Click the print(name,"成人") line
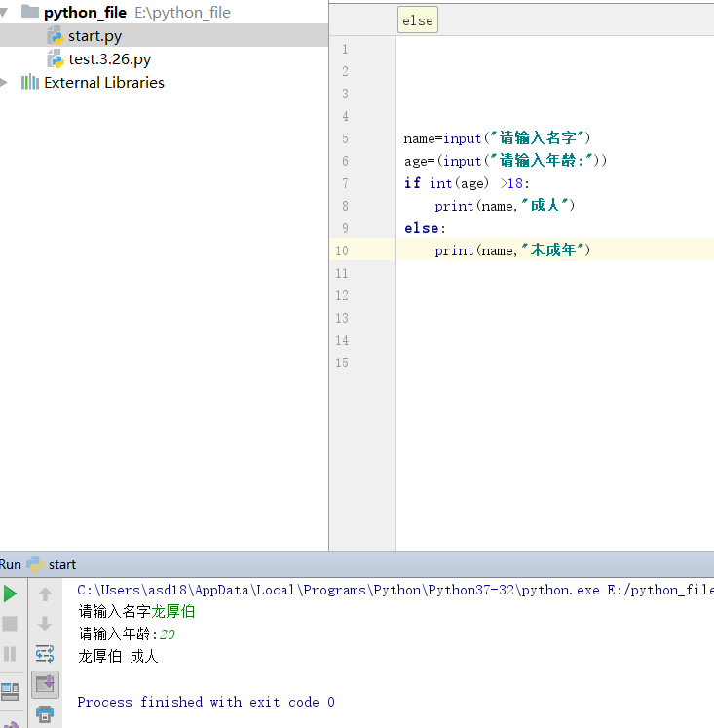 click(x=505, y=206)
